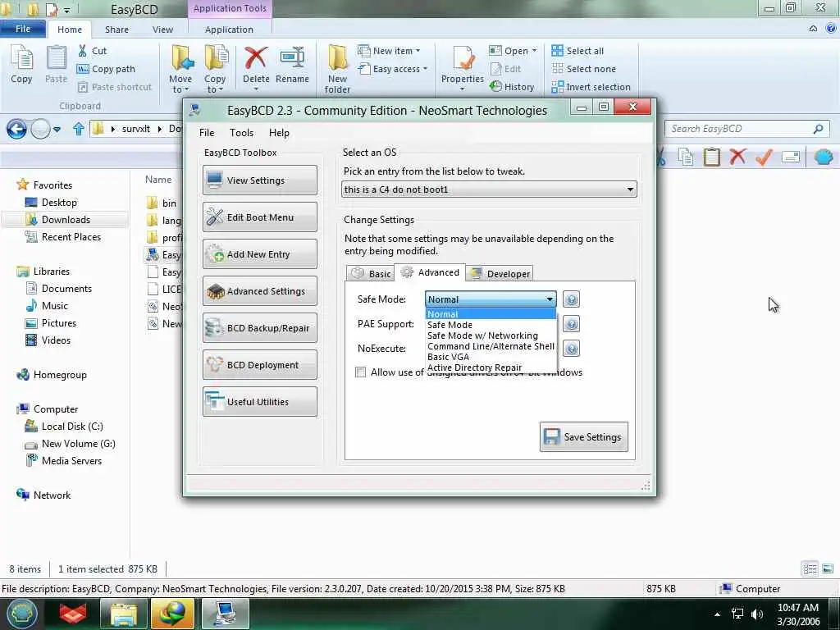Image resolution: width=840 pixels, height=630 pixels.
Task: Open View Settings in EasyBCD Toolbox
Action: pos(260,180)
